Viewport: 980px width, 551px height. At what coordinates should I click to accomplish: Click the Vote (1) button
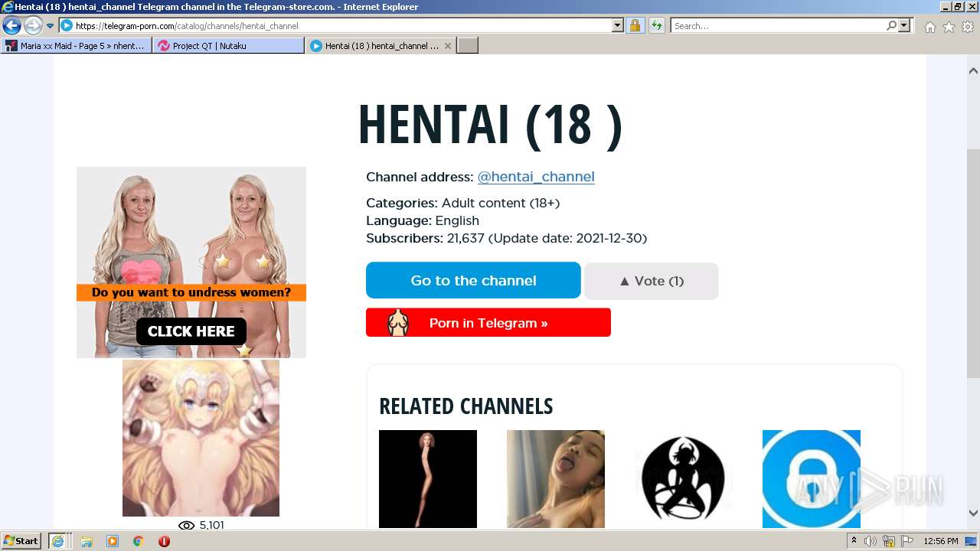coord(652,281)
